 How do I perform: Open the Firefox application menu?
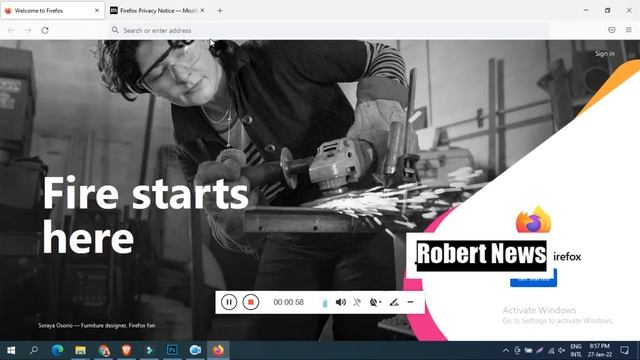629,30
